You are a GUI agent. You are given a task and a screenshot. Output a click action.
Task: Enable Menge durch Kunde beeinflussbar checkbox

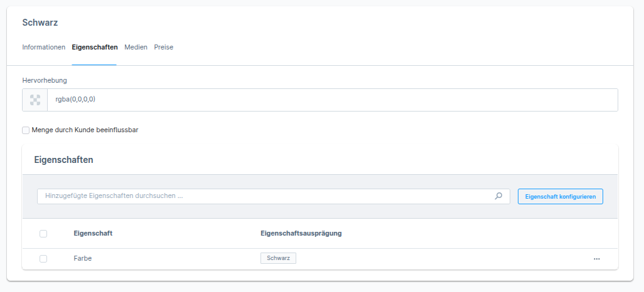coord(26,130)
